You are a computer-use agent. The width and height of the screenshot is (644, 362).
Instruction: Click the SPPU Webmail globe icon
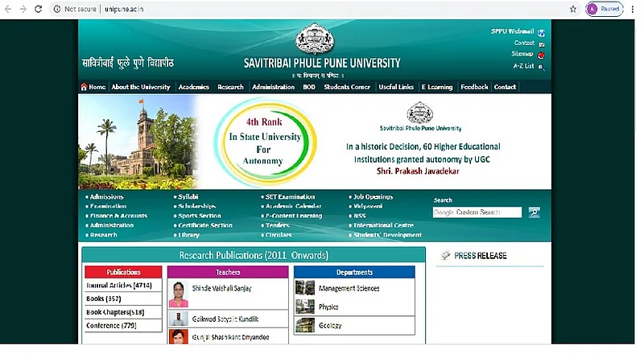[541, 33]
